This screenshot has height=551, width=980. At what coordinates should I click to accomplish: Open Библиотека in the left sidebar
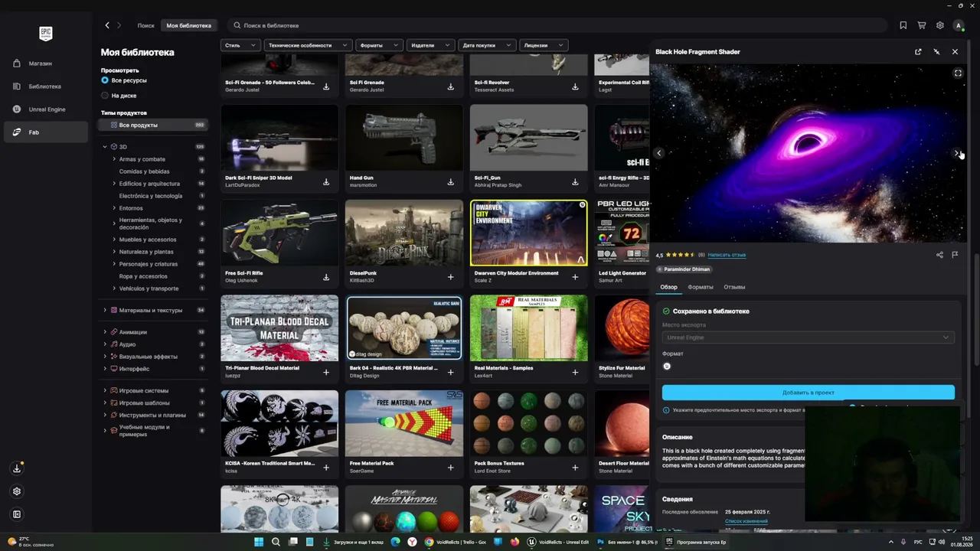tap(44, 86)
